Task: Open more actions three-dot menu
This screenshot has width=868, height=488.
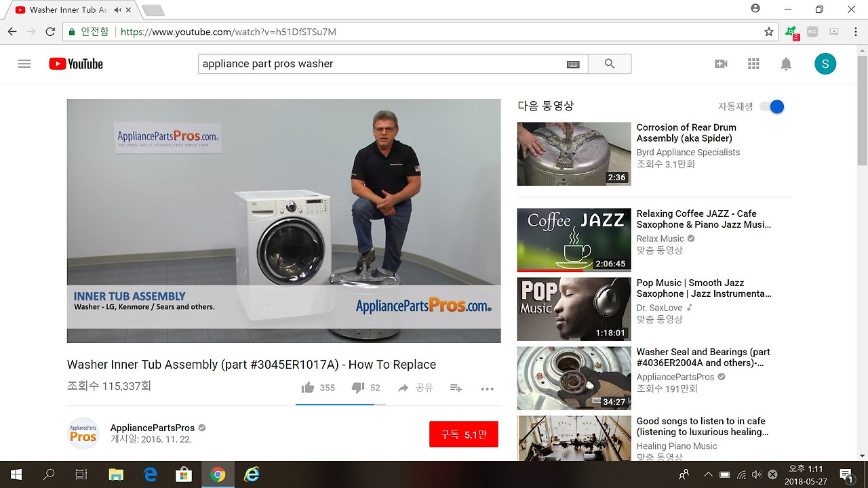Action: (487, 388)
